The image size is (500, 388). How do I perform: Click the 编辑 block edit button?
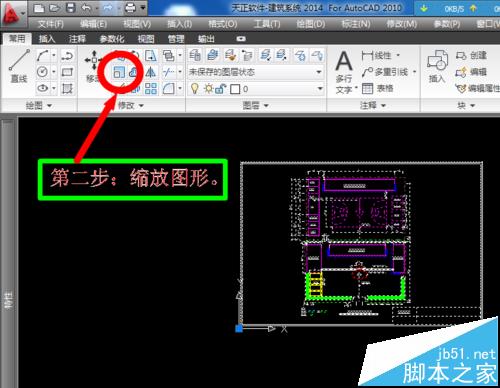pos(471,72)
